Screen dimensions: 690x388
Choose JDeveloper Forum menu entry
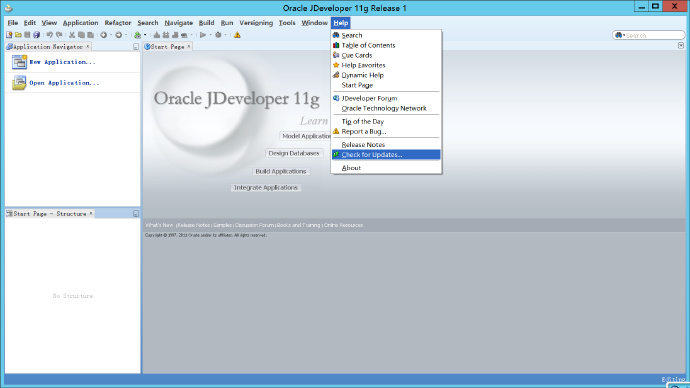coord(386,99)
